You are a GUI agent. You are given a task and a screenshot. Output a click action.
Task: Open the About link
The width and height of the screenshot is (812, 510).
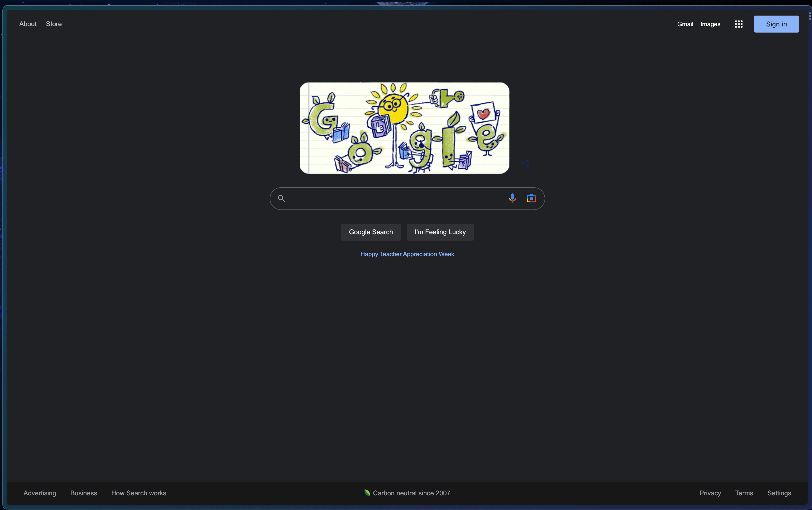coord(28,24)
